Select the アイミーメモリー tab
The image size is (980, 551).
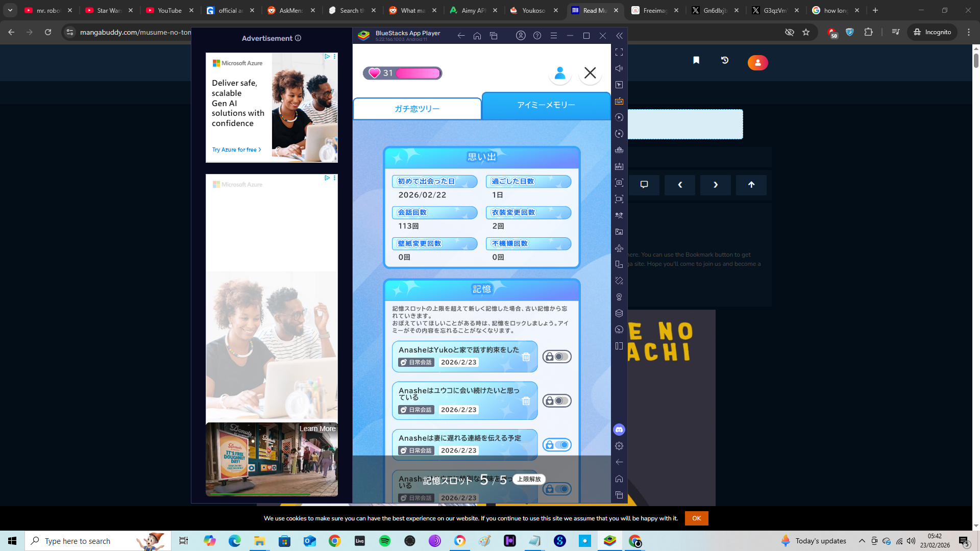[x=546, y=105]
